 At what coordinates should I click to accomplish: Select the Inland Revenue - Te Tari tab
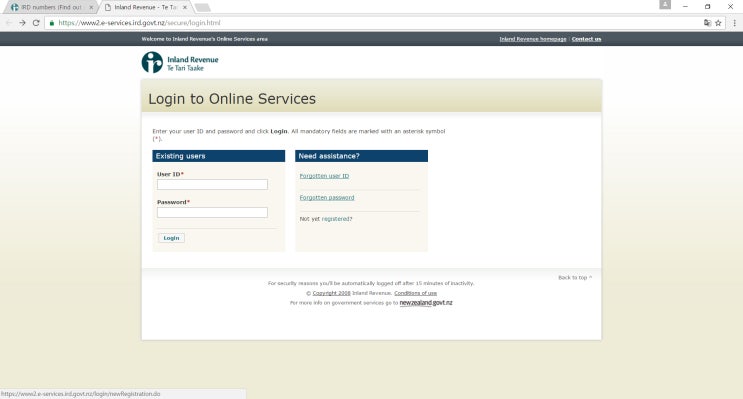click(x=145, y=7)
